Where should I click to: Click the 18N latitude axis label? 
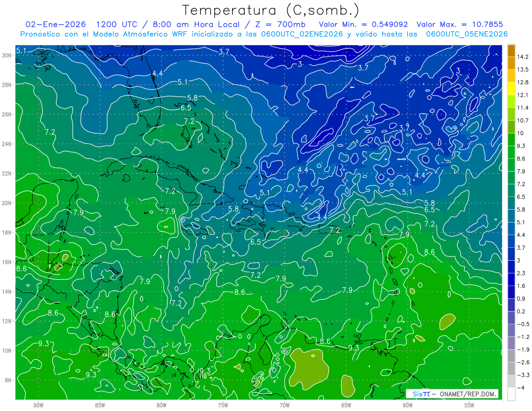point(8,232)
